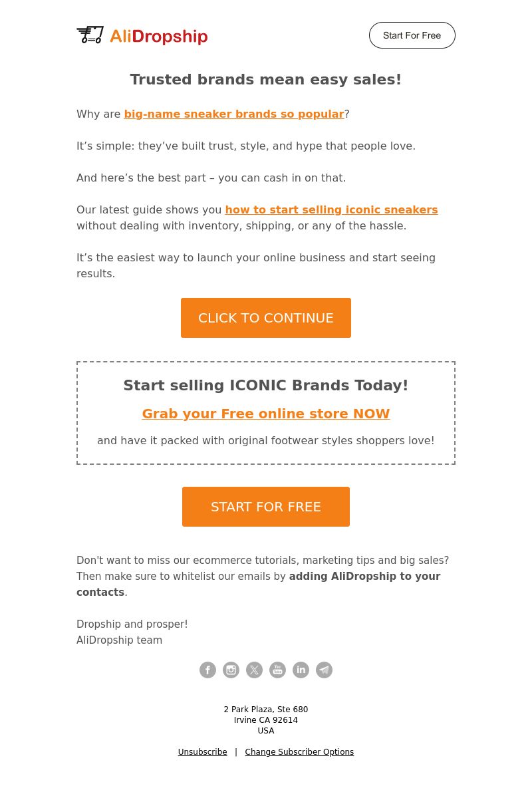Open the LinkedIn social icon
Viewport: 532px width, 792px height.
pos(301,670)
